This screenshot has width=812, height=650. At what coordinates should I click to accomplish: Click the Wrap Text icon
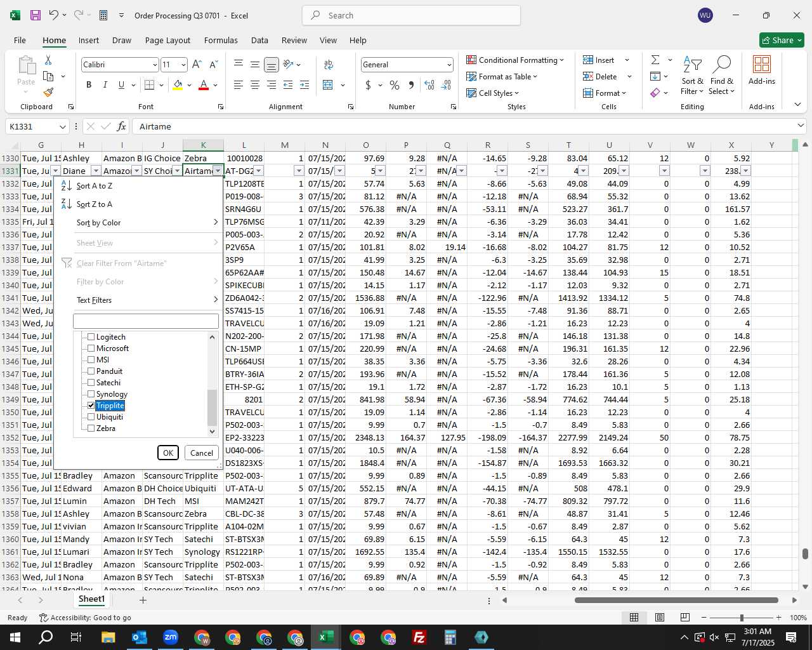[329, 64]
